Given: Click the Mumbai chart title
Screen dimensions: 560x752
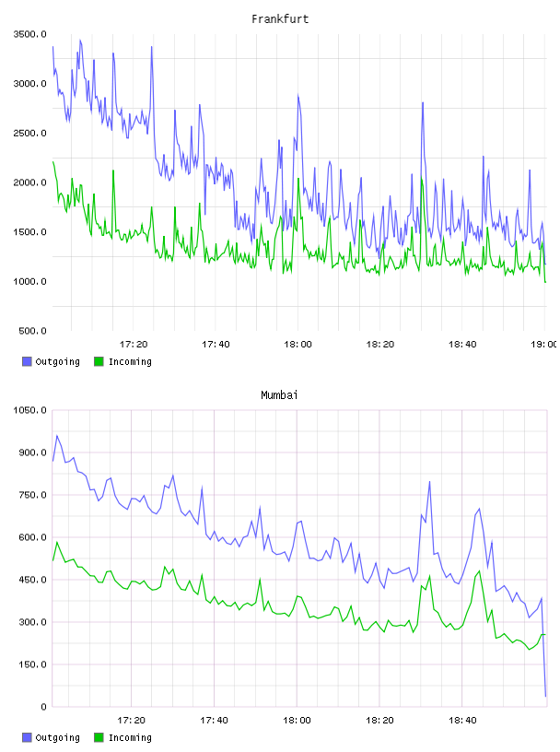Looking at the screenshot, I should (x=279, y=395).
